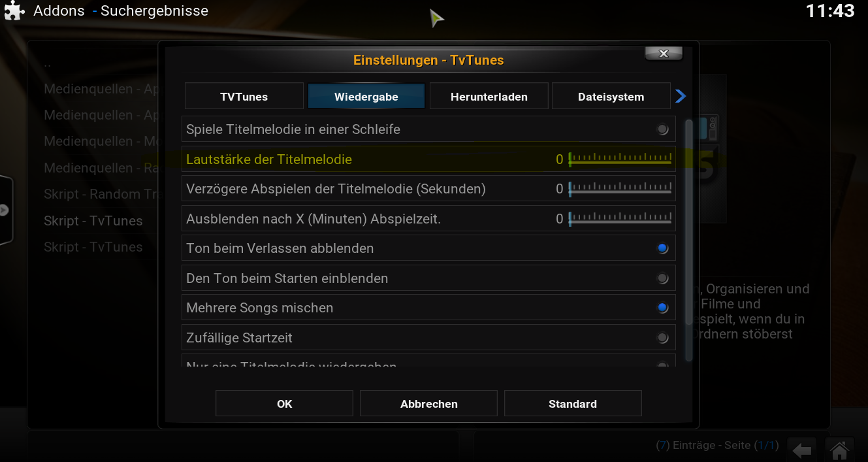
Task: Click the Abbrechen button
Action: pyautogui.click(x=428, y=404)
